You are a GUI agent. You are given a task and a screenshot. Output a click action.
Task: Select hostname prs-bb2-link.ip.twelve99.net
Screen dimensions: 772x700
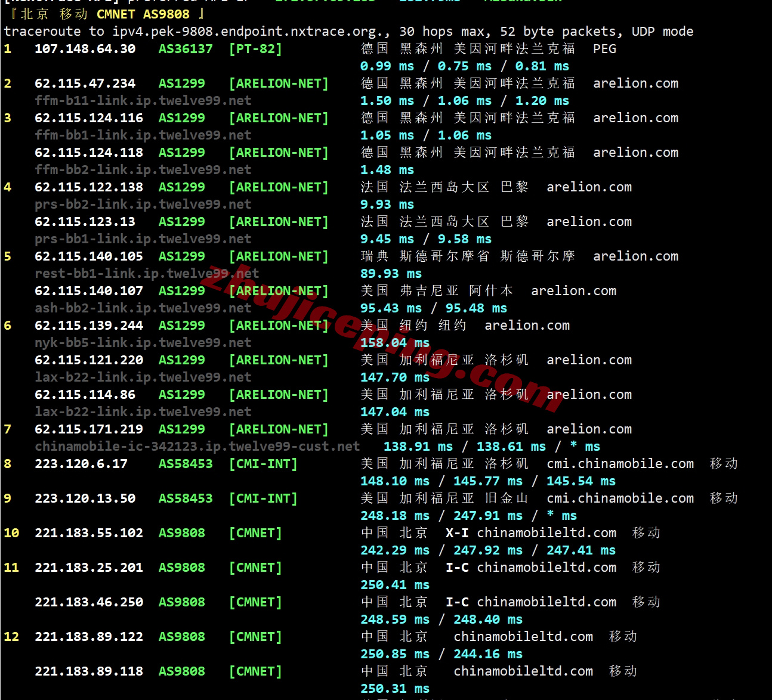[143, 205]
